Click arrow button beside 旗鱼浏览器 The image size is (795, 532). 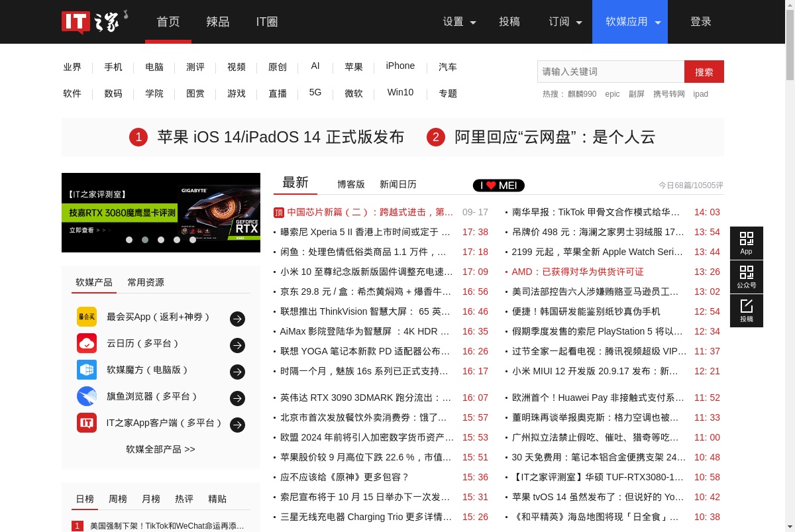click(x=237, y=399)
